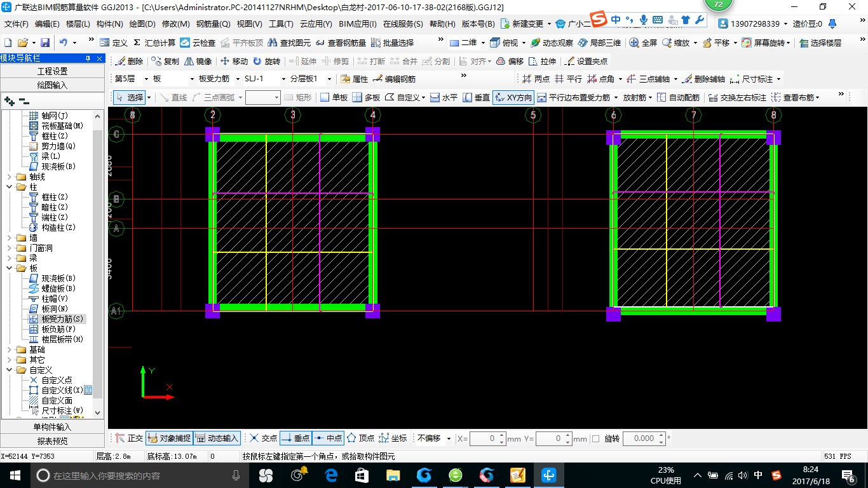Screen dimensions: 868x488
Task: Click 偏移 offset tool
Action: (510, 62)
